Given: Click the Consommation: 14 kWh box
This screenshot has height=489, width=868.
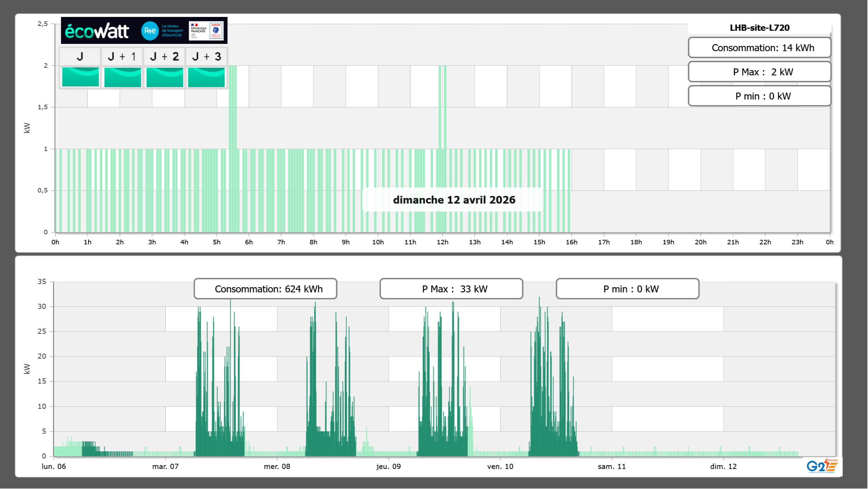Looking at the screenshot, I should [759, 48].
